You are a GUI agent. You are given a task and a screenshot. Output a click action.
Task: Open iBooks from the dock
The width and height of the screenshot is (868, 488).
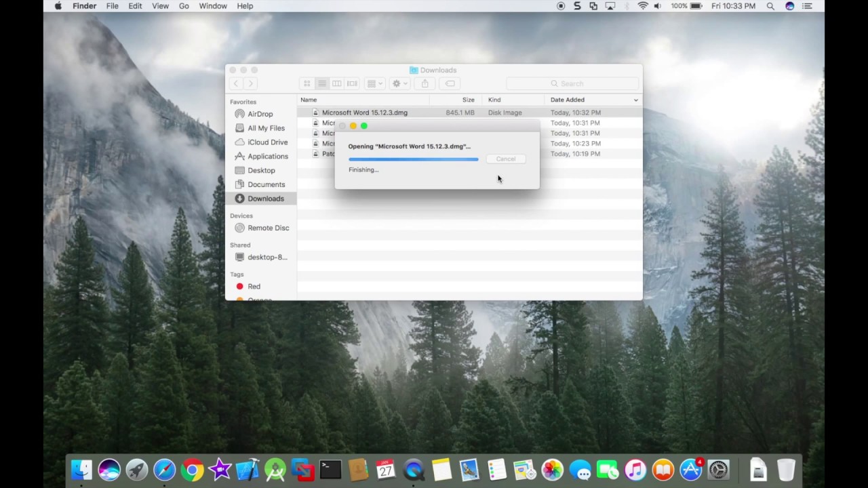pyautogui.click(x=663, y=470)
